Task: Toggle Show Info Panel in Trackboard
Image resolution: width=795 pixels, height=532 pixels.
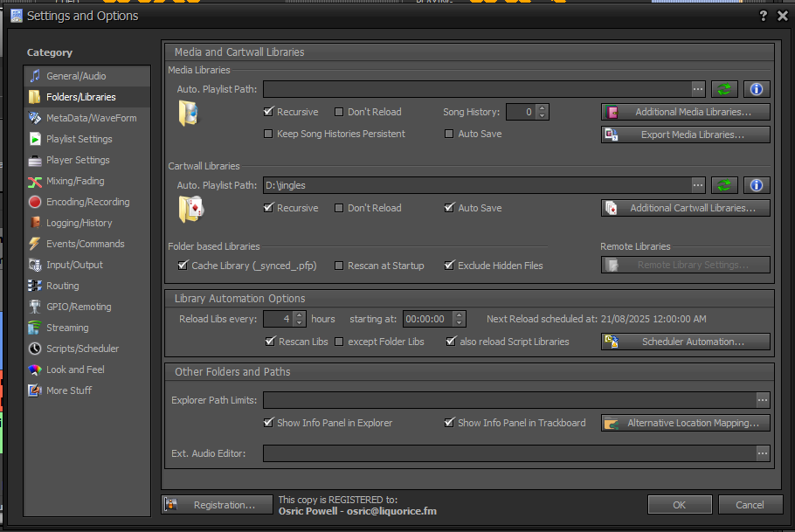Action: 450,423
